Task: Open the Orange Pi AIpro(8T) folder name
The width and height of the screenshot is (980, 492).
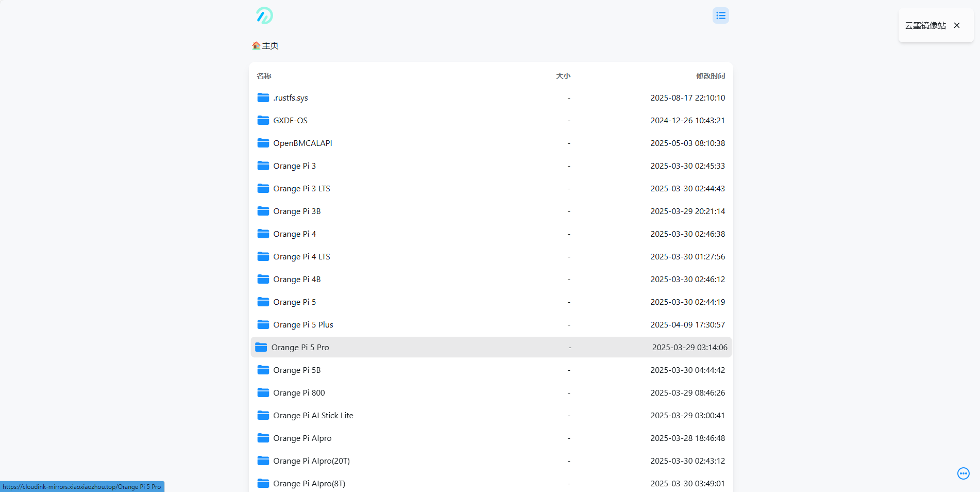Action: 309,484
